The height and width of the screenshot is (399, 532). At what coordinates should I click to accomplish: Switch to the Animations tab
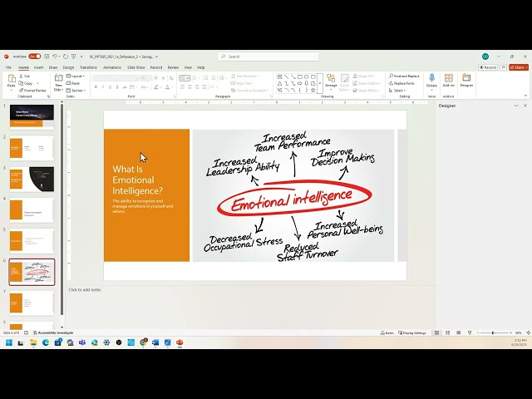pyautogui.click(x=112, y=67)
